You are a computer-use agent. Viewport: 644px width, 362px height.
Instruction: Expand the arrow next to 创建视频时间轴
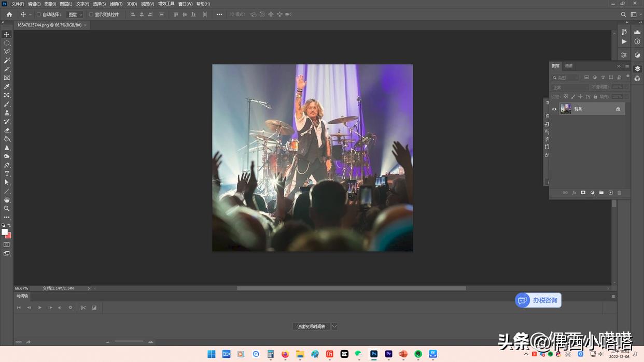[x=334, y=326]
